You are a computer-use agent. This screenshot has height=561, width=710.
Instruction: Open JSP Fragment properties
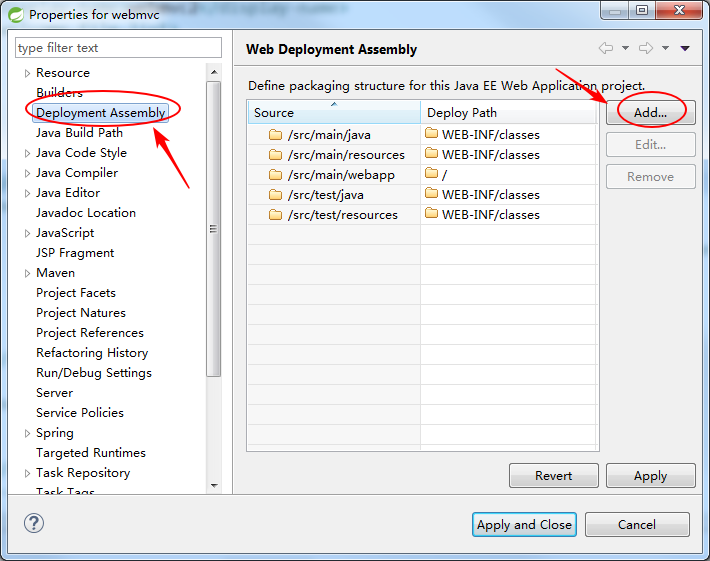75,253
